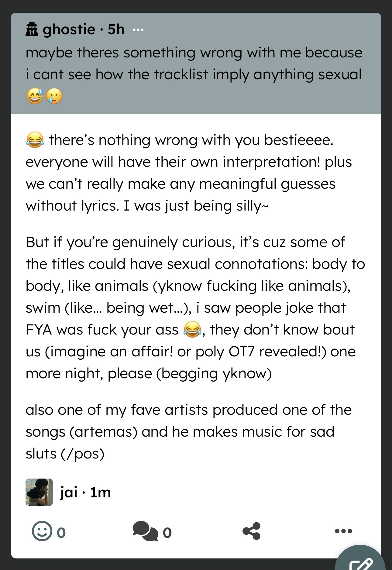View jai's profile picture thumbnail
The image size is (392, 570).
click(39, 492)
